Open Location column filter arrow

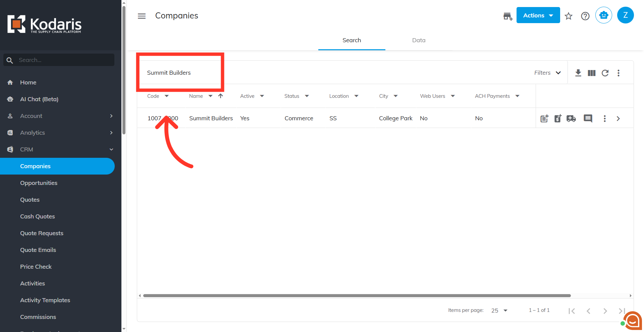(356, 96)
